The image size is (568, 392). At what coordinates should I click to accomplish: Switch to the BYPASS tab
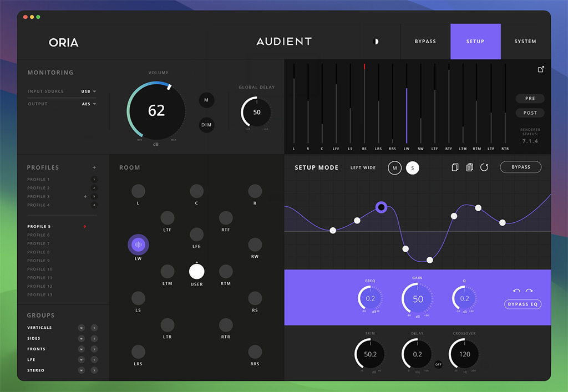click(x=425, y=42)
